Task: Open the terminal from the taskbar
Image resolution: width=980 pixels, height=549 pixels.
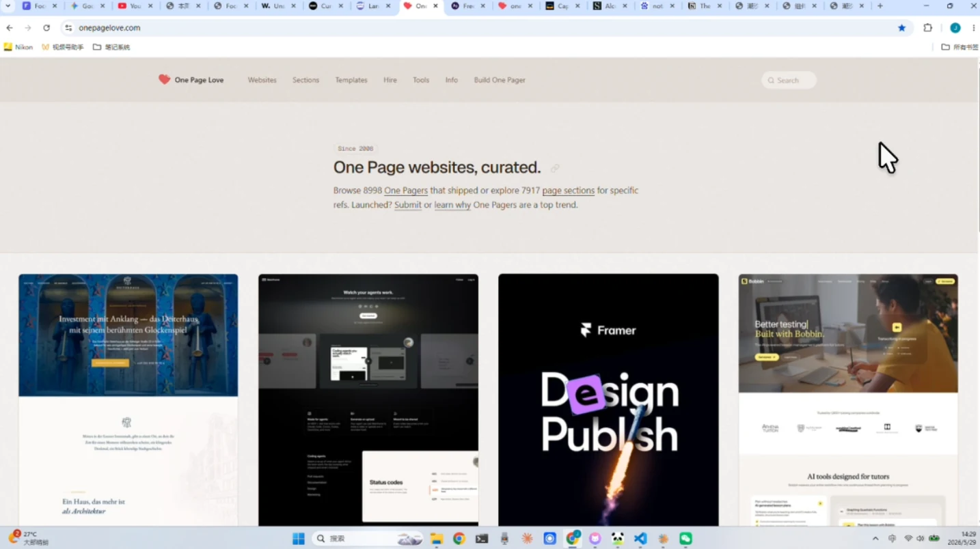Action: click(x=482, y=539)
